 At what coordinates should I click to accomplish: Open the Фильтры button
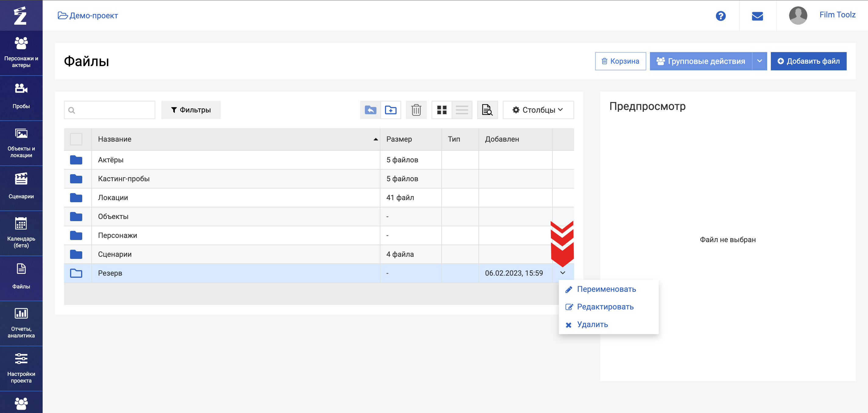pyautogui.click(x=191, y=110)
